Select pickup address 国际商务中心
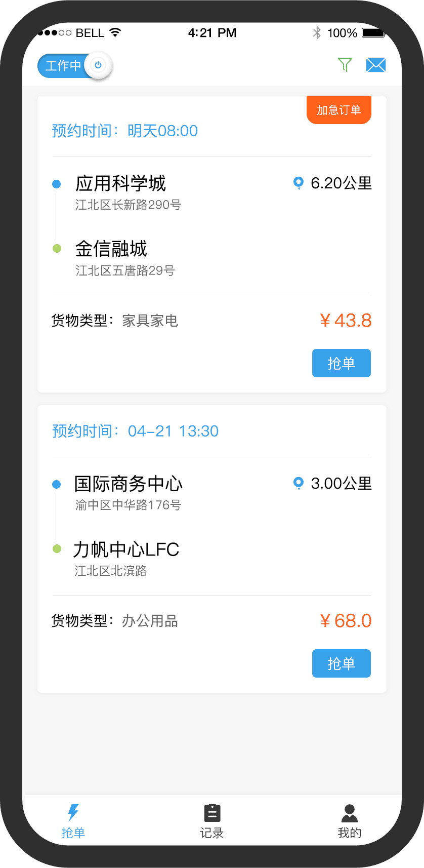Image resolution: width=424 pixels, height=868 pixels. [129, 484]
